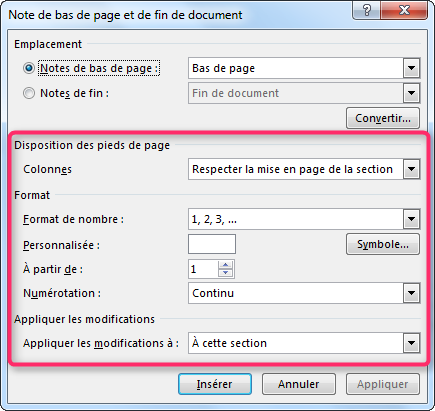
Task: Click the Appliquer button
Action: coord(383,384)
